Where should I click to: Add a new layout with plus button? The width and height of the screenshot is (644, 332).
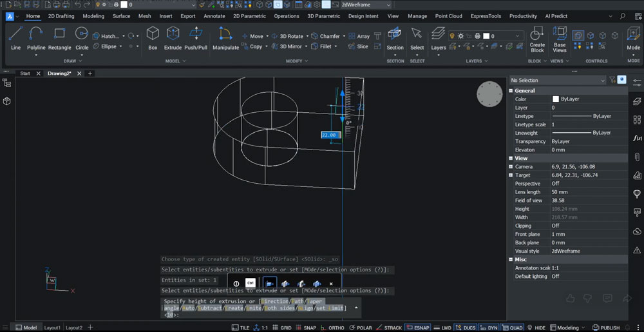point(90,327)
